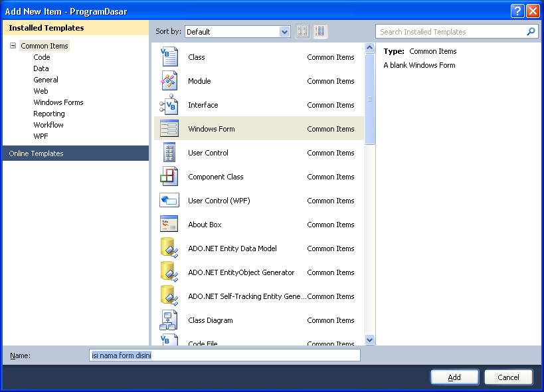Screen dimensions: 544x392
Task: Click the template list scrollbar thumb
Action: [x=370, y=99]
